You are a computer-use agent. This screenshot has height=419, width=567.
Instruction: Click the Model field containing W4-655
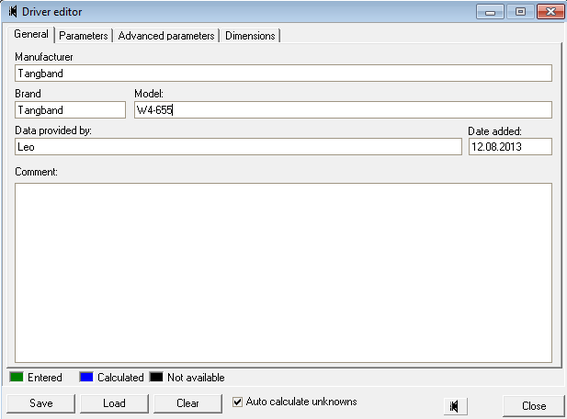click(x=343, y=110)
